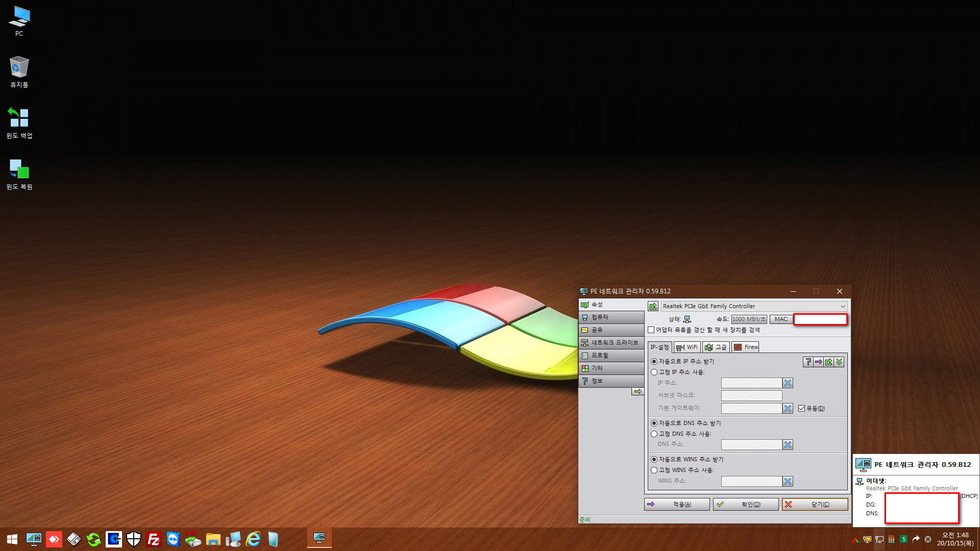Viewport: 980px width, 551px height.
Task: Open the PC desktop icon
Action: (x=19, y=21)
